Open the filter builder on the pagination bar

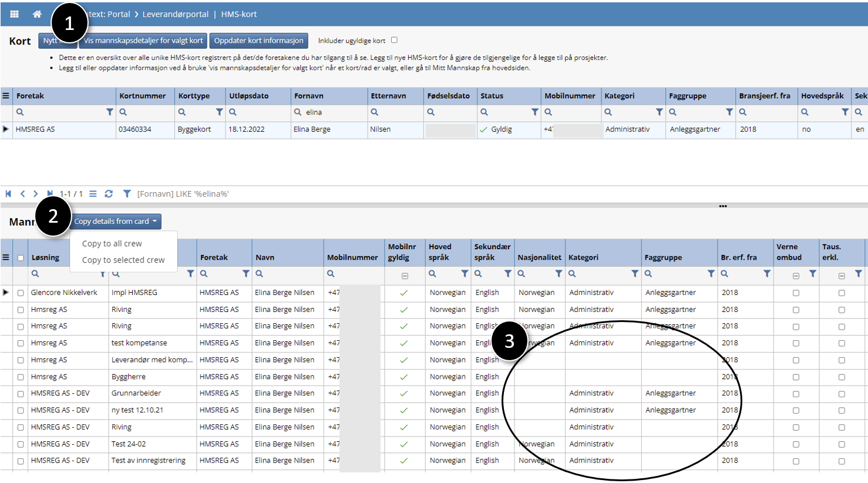pos(127,193)
